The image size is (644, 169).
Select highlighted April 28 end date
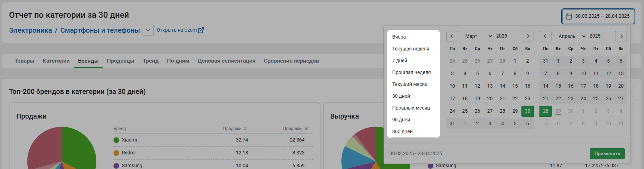pos(545,111)
